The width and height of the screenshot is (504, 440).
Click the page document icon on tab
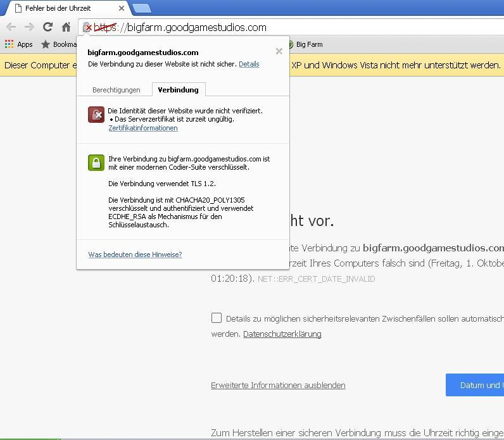18,8
